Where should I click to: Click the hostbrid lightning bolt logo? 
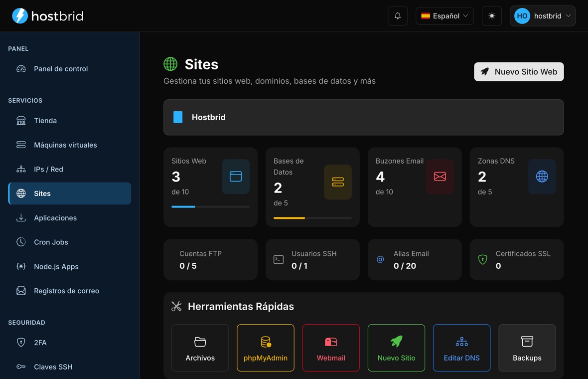pos(20,16)
